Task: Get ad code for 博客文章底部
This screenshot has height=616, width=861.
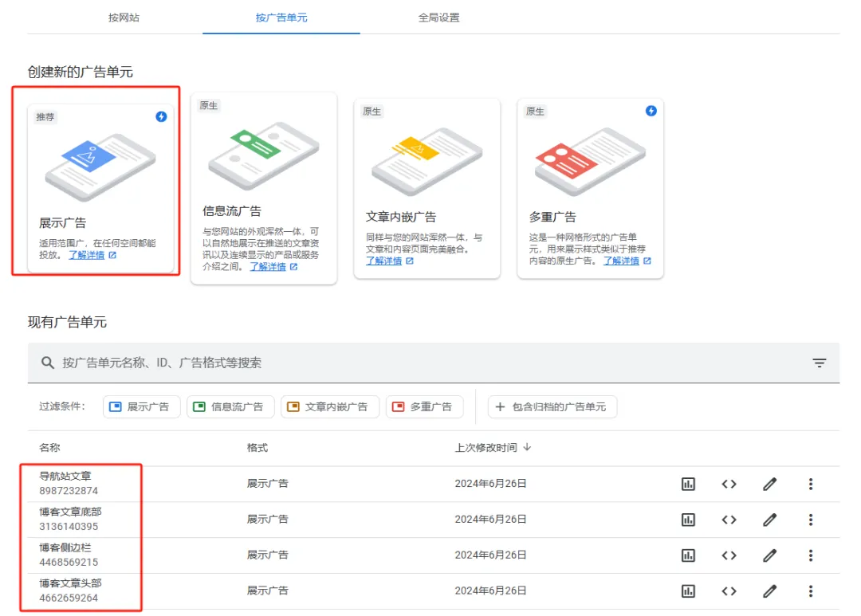Action: [729, 519]
